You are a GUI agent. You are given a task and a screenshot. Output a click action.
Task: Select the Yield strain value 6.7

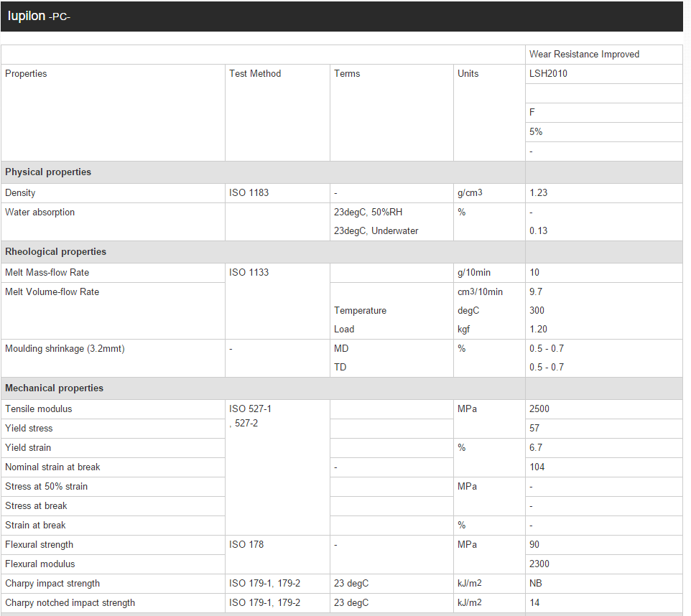(535, 448)
